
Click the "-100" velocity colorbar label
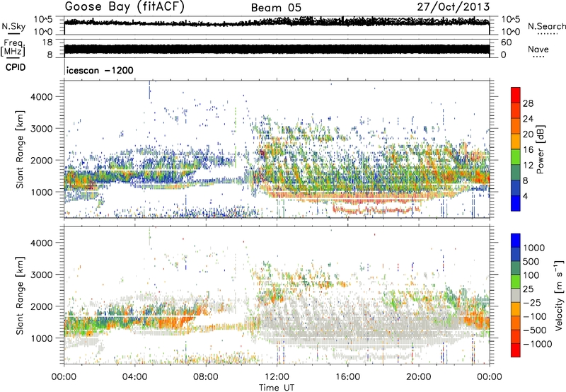535,316
